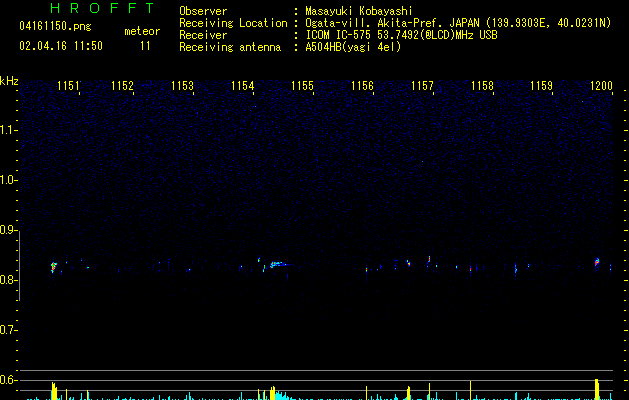Viewport: 629px width, 400px height.
Task: Click the meteor label
Action: [142, 31]
